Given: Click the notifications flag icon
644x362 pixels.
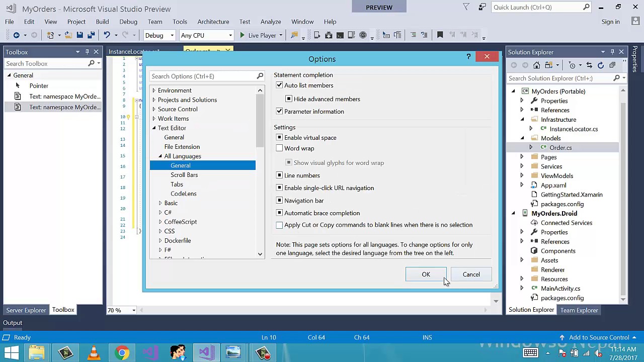Looking at the screenshot, I should (x=466, y=7).
